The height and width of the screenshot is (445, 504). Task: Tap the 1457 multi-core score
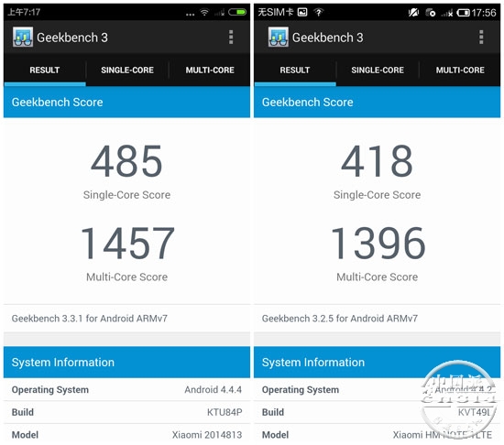coord(127,243)
